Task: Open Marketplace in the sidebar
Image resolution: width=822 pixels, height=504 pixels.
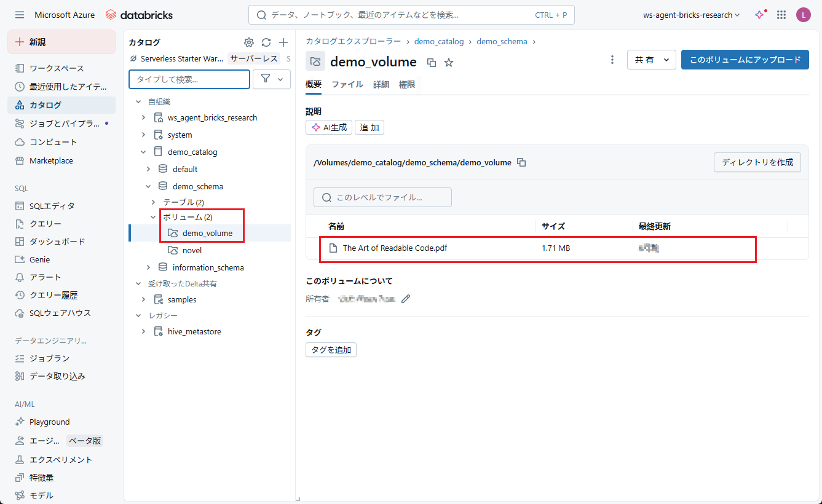Action: [61, 160]
